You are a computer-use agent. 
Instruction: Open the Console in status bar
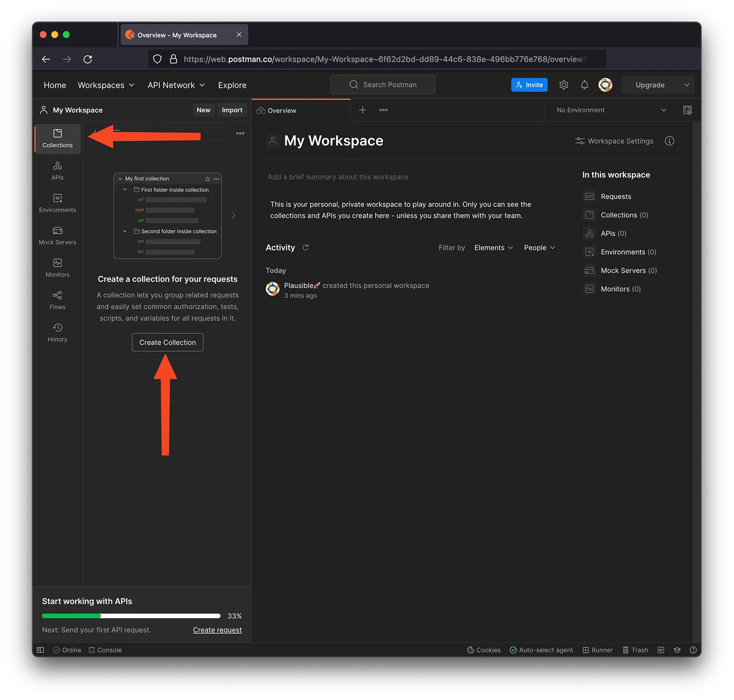coord(105,650)
